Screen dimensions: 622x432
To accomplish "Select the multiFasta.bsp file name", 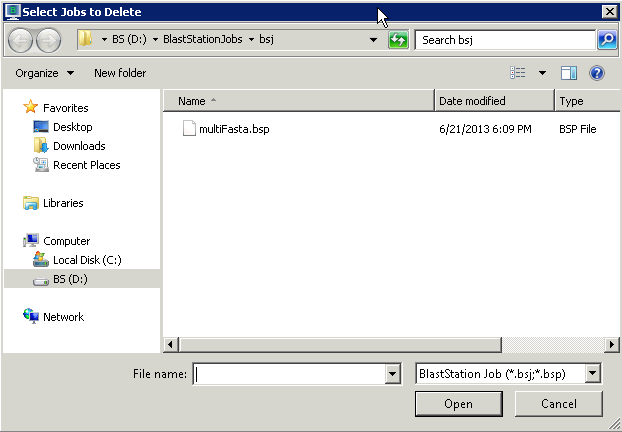I will pyautogui.click(x=234, y=129).
